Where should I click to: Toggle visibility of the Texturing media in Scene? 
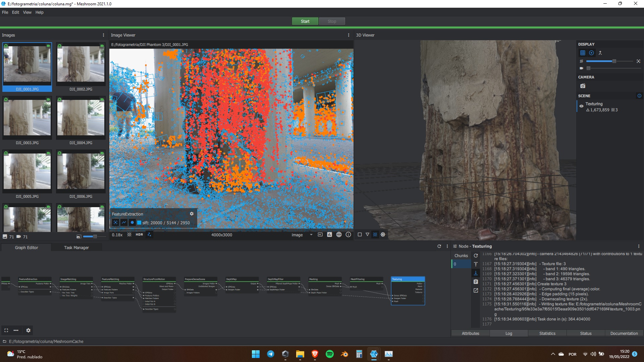coord(581,106)
